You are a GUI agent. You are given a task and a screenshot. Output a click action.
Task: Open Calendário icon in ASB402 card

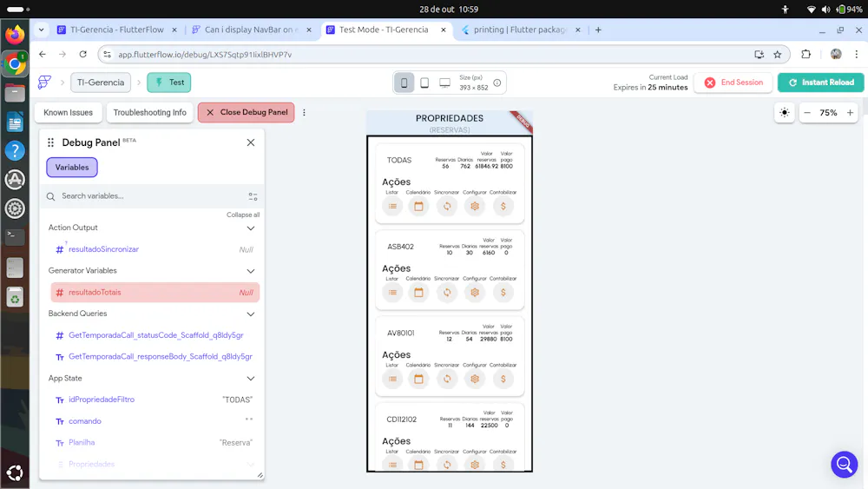pyautogui.click(x=418, y=293)
